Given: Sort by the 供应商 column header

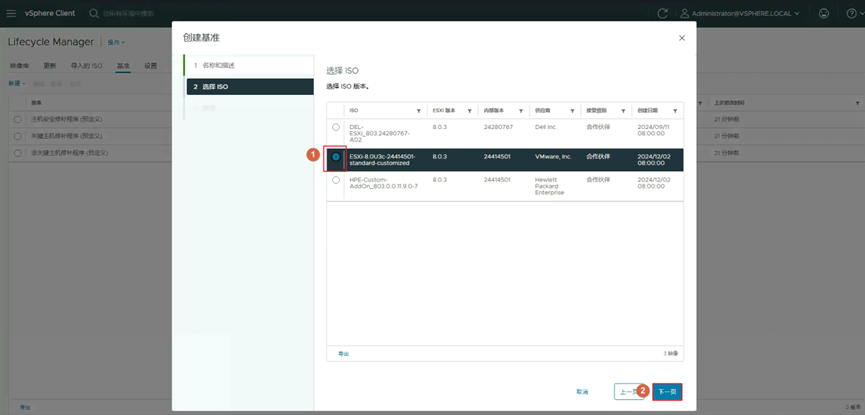Looking at the screenshot, I should click(x=542, y=110).
